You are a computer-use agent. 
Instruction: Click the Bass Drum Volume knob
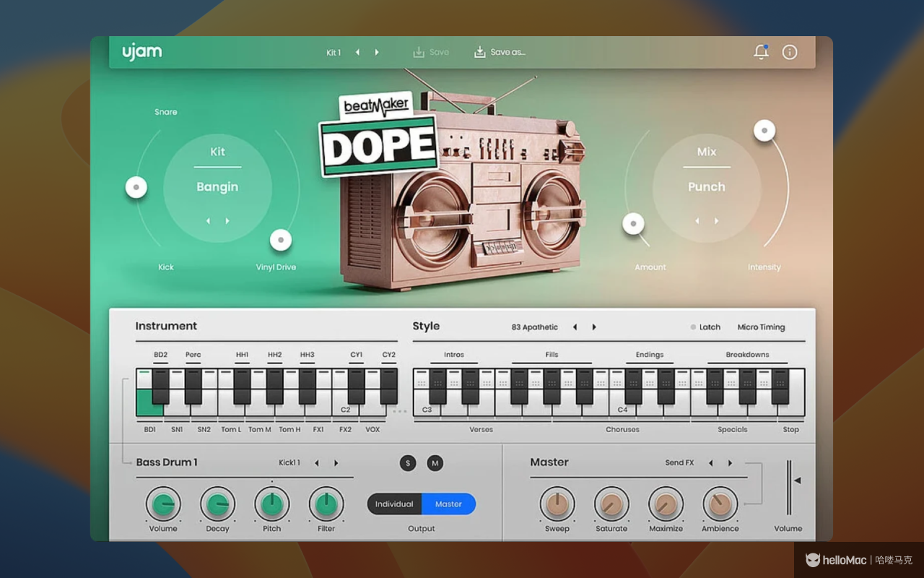[x=163, y=504]
